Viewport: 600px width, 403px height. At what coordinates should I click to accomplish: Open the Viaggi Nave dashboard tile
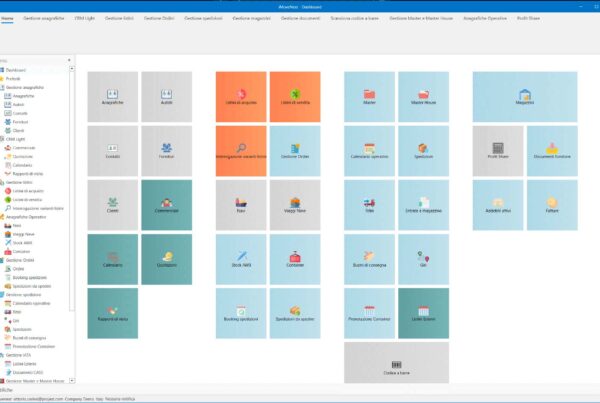(x=295, y=205)
